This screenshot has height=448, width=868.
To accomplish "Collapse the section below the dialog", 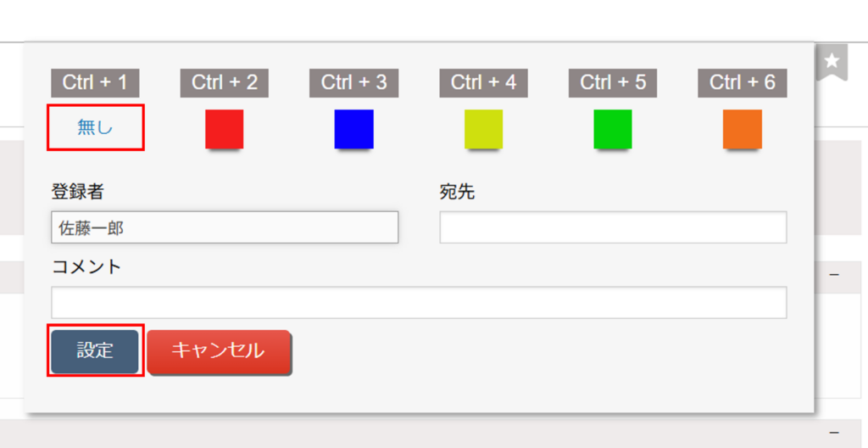I will (x=834, y=431).
